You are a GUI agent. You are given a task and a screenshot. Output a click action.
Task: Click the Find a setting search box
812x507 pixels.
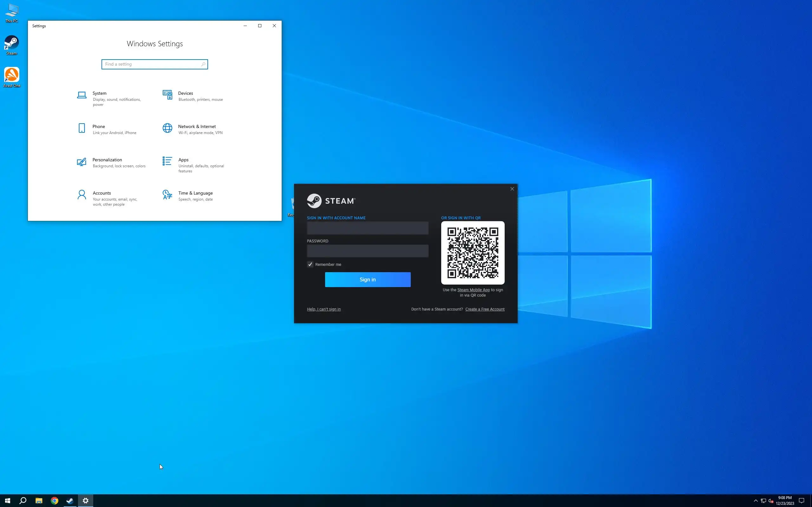pos(153,64)
